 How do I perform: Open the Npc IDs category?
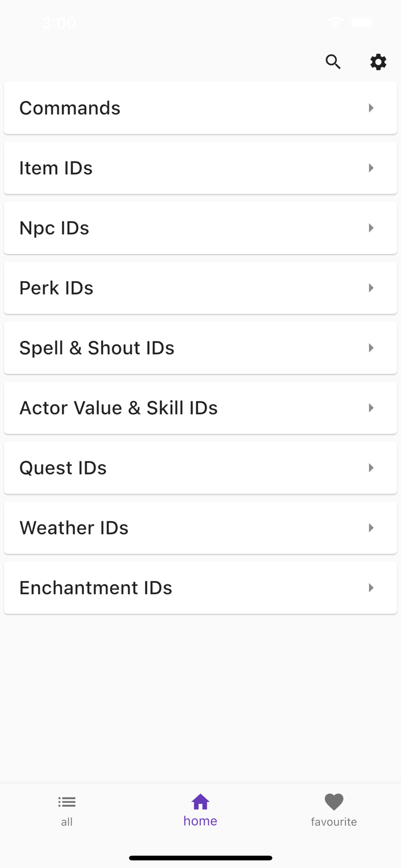tap(200, 227)
